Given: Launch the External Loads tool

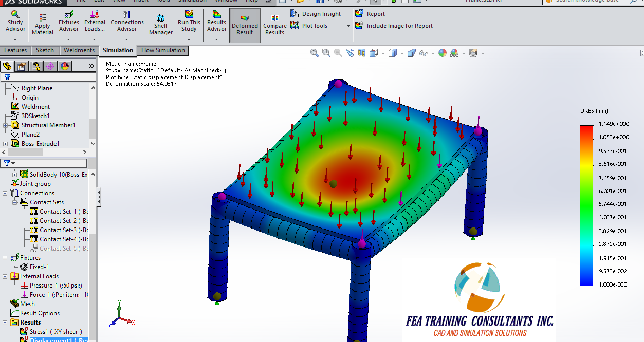Looking at the screenshot, I should 95,23.
